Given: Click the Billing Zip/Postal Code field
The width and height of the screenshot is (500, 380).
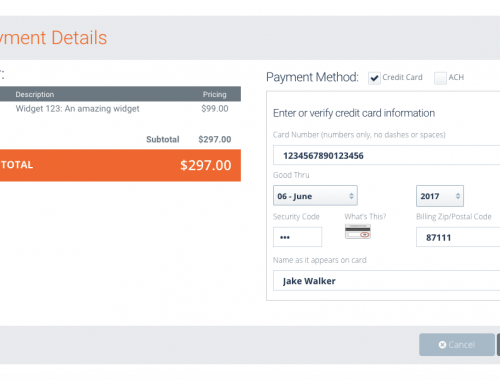Looking at the screenshot, I should point(458,237).
